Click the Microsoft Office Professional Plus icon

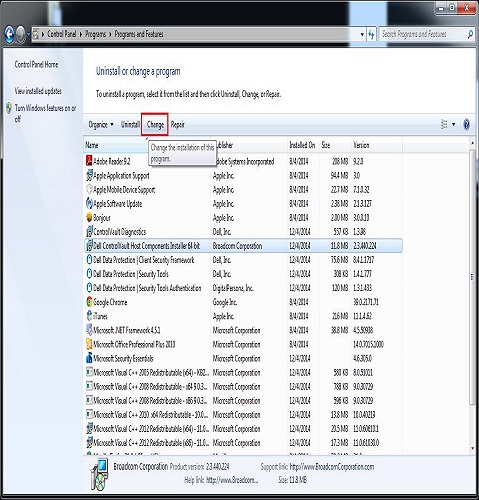pos(89,344)
